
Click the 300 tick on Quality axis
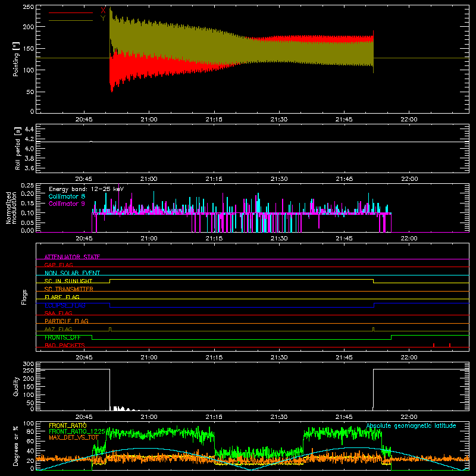point(29,364)
